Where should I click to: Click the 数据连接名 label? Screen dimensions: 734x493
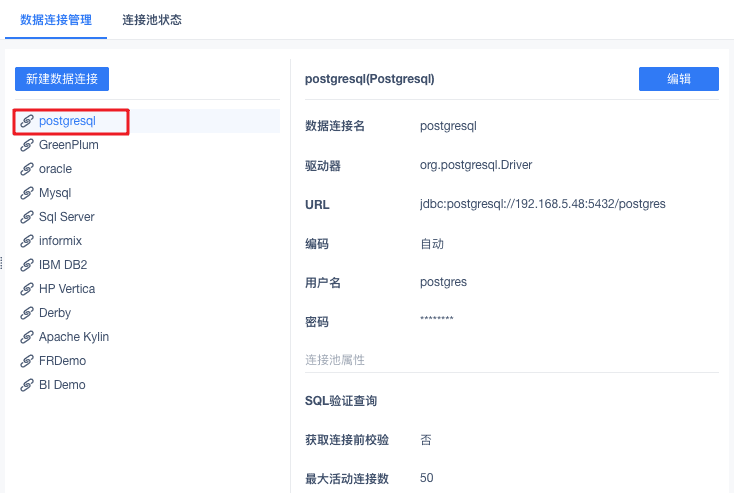pos(335,126)
